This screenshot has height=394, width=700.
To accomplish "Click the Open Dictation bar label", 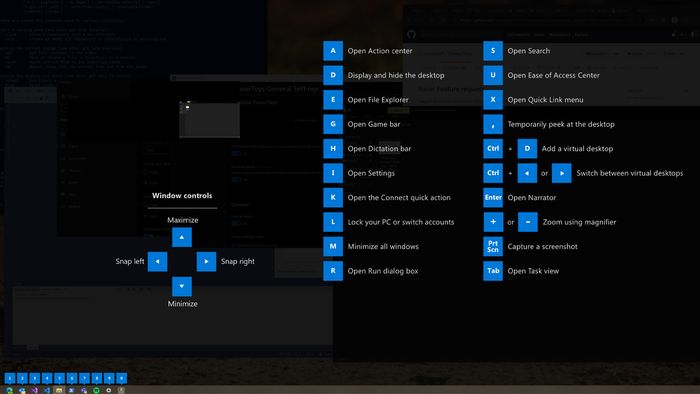I will pyautogui.click(x=379, y=149).
